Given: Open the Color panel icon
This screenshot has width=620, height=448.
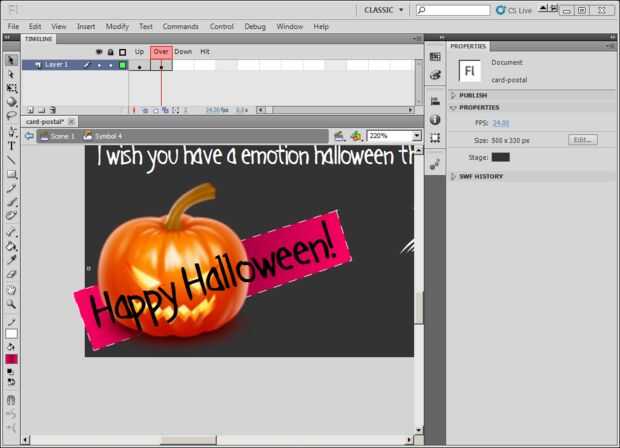Looking at the screenshot, I should pos(435,75).
